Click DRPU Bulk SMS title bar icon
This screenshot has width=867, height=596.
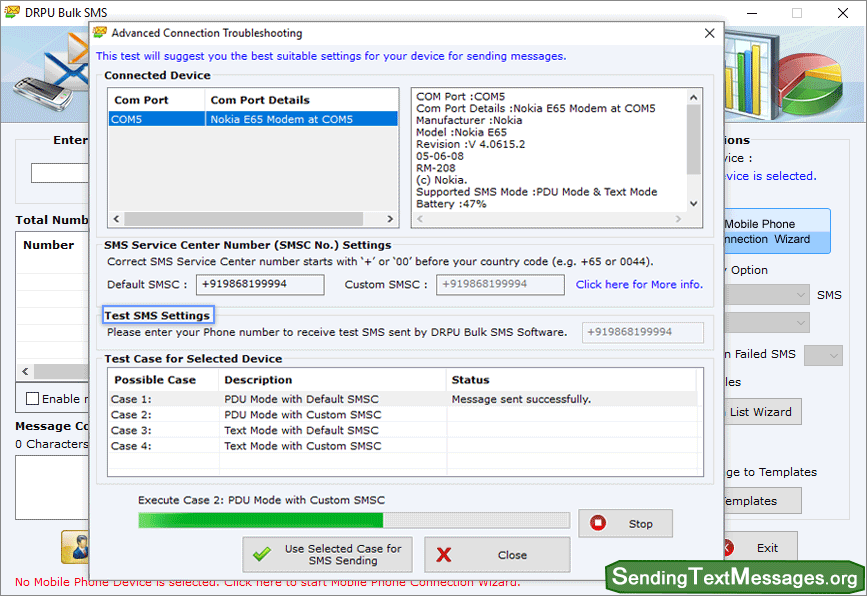(x=12, y=12)
